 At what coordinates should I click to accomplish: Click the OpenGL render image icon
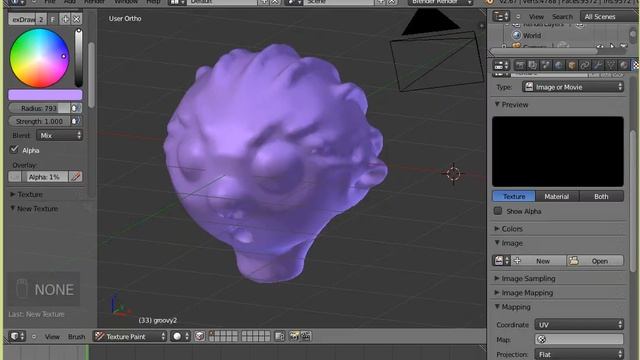pyautogui.click(x=294, y=336)
